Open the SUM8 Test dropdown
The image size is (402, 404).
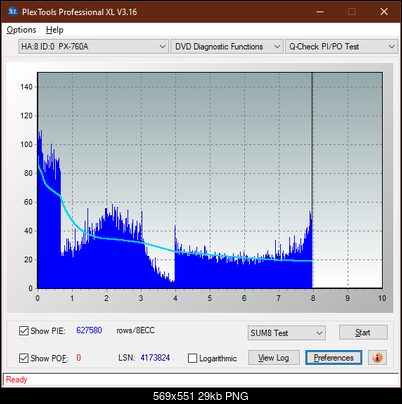point(287,333)
